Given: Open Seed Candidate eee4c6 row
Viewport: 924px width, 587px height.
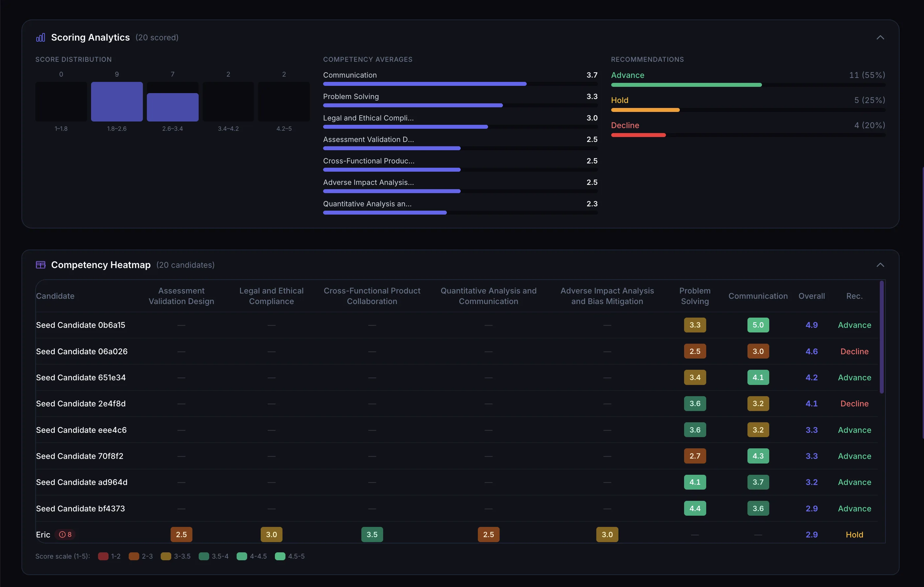Looking at the screenshot, I should [457, 430].
